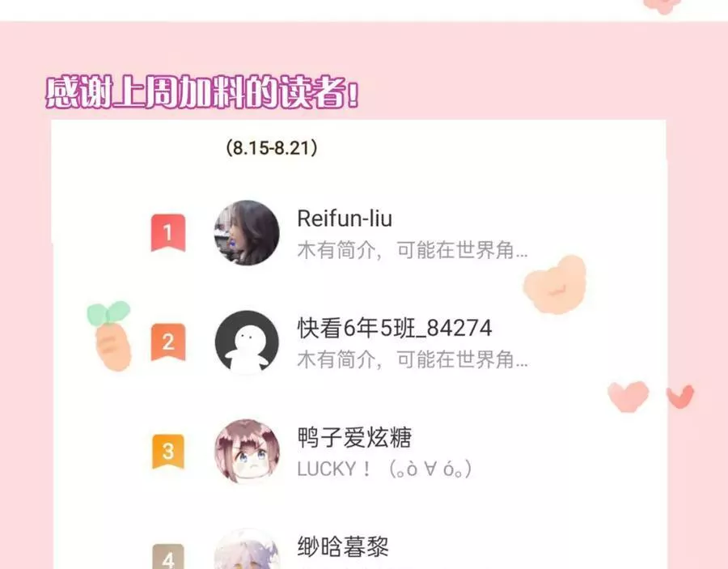Open Reifun-liu's profile avatar
The height and width of the screenshot is (569, 728).
pyautogui.click(x=247, y=233)
